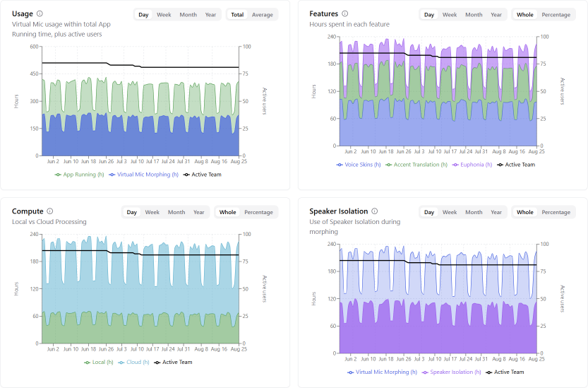This screenshot has width=588, height=388.
Task: Toggle Cloud (h) legend series
Action: tap(134, 362)
